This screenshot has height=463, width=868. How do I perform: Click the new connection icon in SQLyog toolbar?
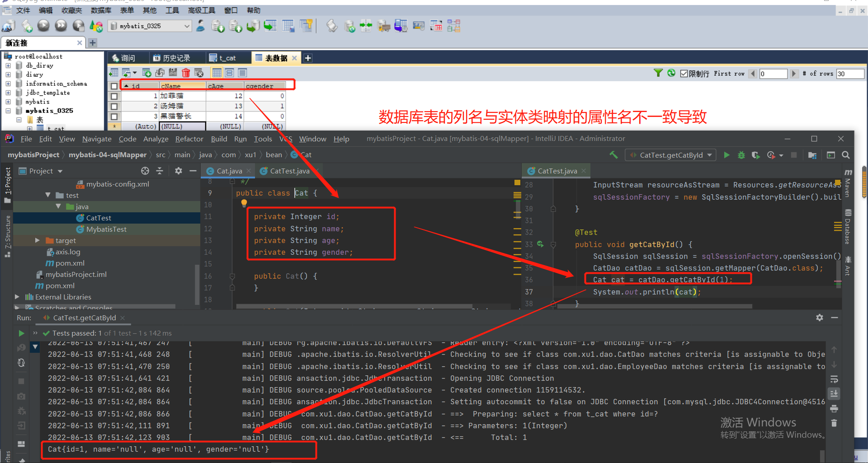[x=8, y=26]
